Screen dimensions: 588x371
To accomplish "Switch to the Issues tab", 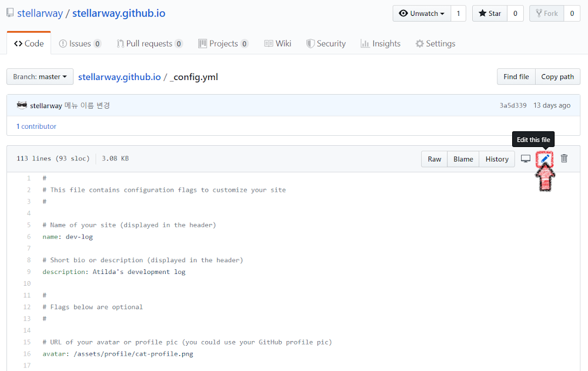I will 80,44.
